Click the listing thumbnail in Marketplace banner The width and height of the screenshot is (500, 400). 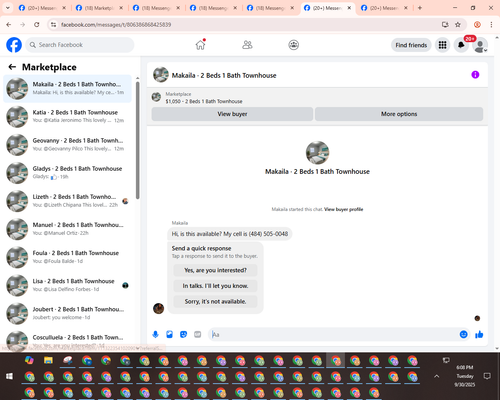(x=156, y=97)
